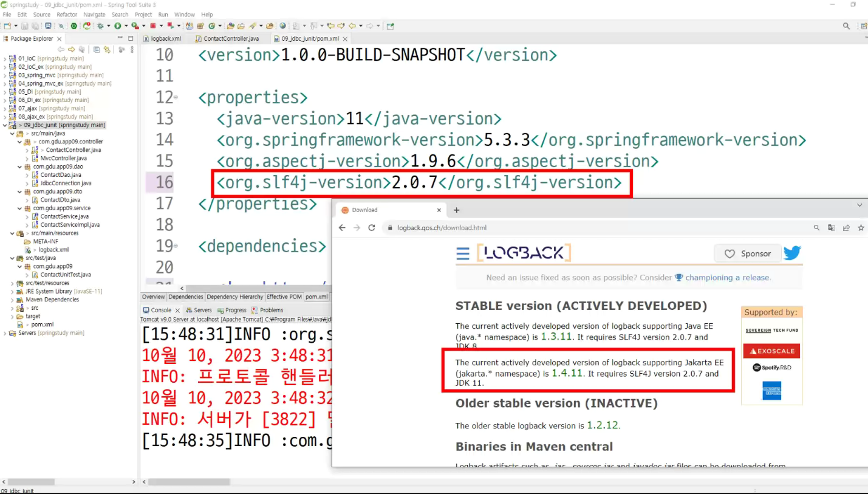Click the Search magnifier at toolbar right
Screen dimensions: 868x494
point(846,26)
